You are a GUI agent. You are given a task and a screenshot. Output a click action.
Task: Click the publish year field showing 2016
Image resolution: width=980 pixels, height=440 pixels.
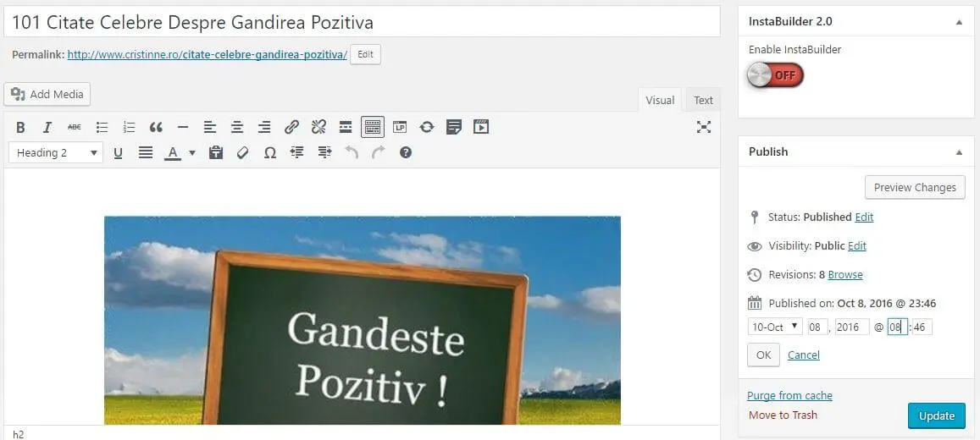[851, 327]
